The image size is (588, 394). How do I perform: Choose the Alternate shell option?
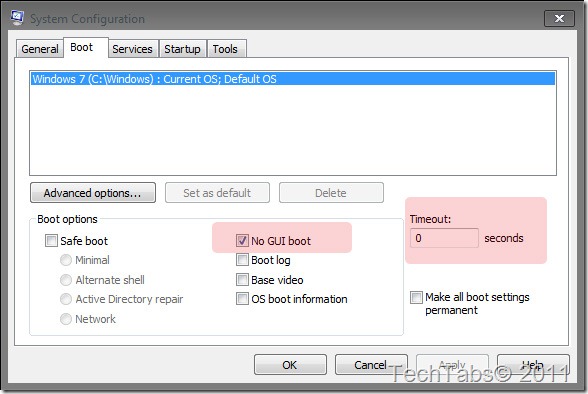click(x=66, y=280)
